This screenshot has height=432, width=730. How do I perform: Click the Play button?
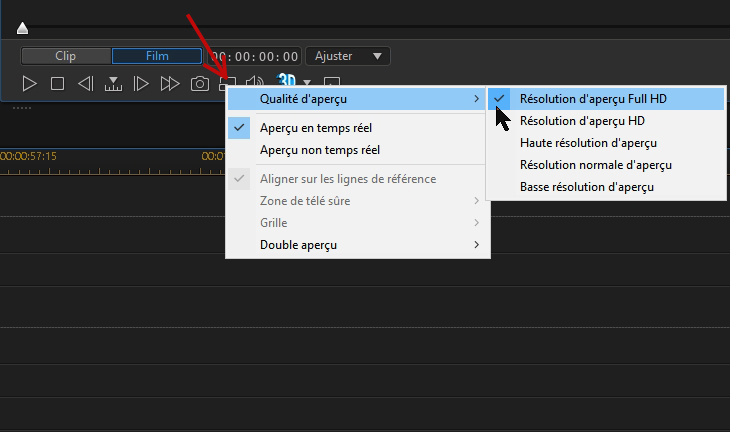tap(30, 84)
